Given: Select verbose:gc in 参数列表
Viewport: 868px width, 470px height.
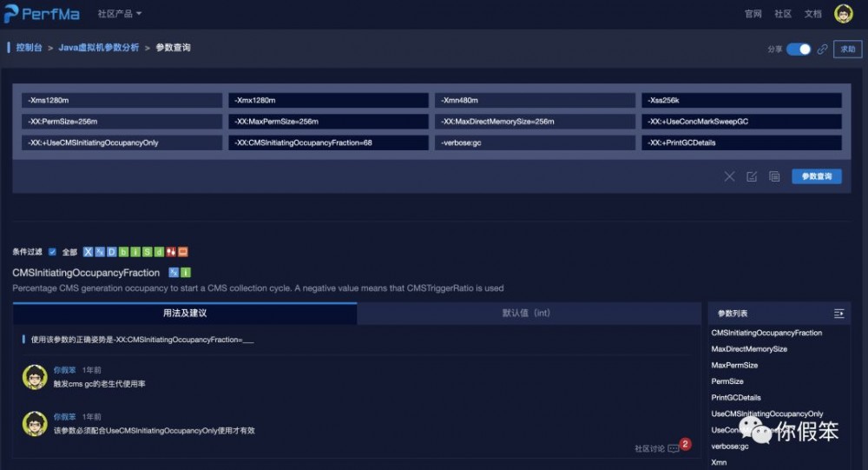Looking at the screenshot, I should (x=730, y=447).
